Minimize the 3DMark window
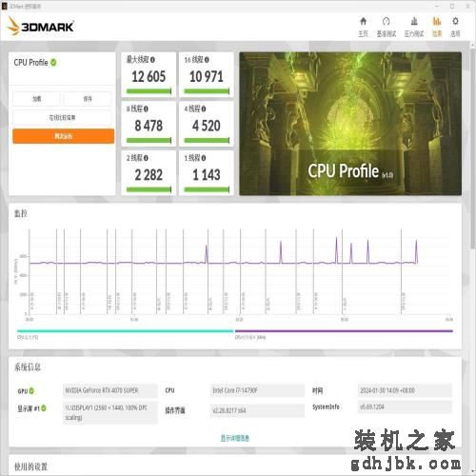 [438, 6]
